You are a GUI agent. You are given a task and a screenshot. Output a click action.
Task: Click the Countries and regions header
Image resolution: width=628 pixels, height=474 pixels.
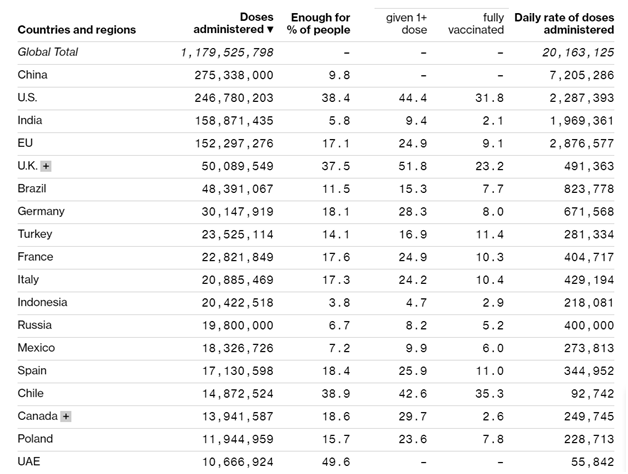point(77,30)
